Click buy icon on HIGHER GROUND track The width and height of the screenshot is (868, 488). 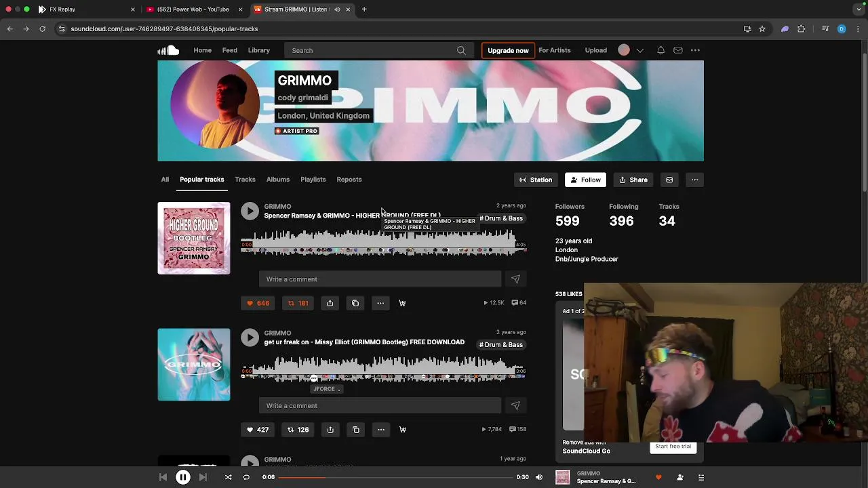402,303
